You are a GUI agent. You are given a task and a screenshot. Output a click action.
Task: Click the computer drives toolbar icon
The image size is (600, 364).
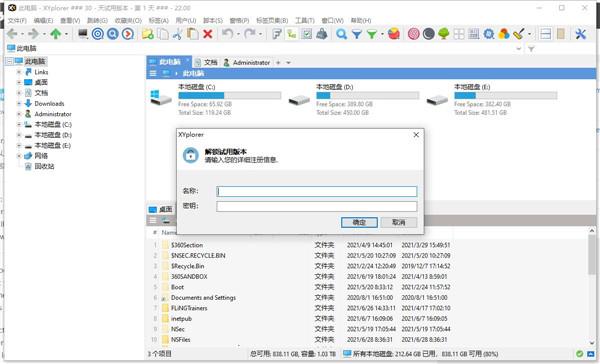[83, 34]
